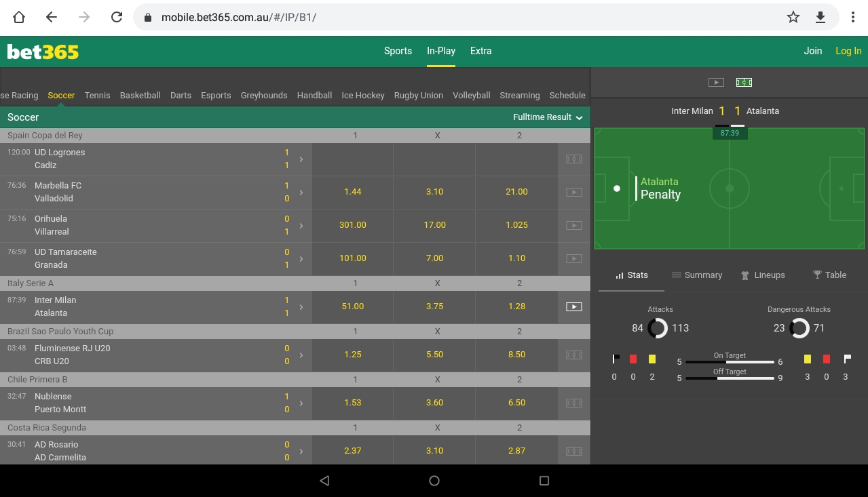Image resolution: width=868 pixels, height=497 pixels.
Task: Select the Basketball sport tab
Action: click(x=140, y=96)
